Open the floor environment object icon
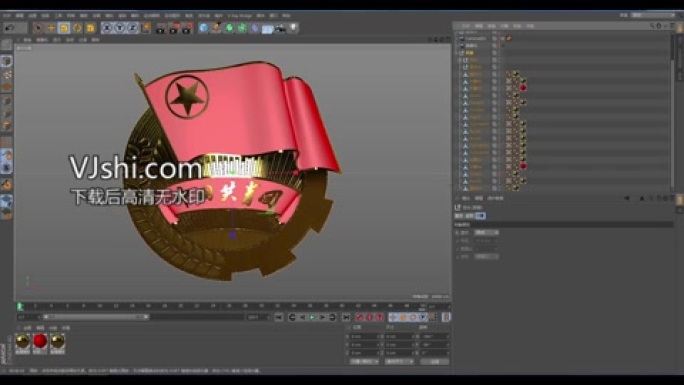The height and width of the screenshot is (385, 684). coord(267,28)
